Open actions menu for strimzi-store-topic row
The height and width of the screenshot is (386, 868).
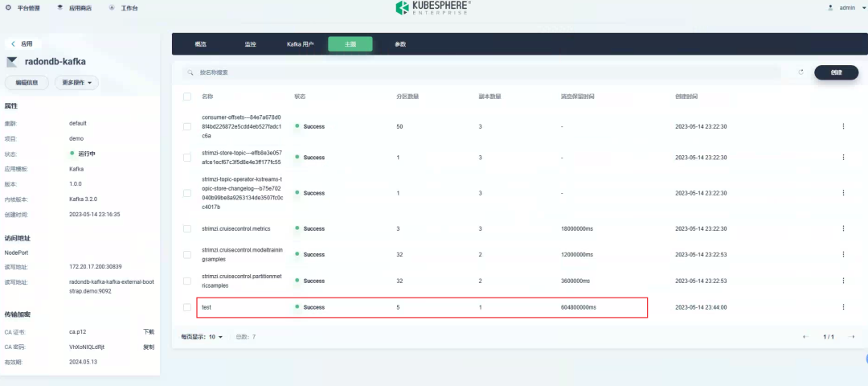[843, 158]
